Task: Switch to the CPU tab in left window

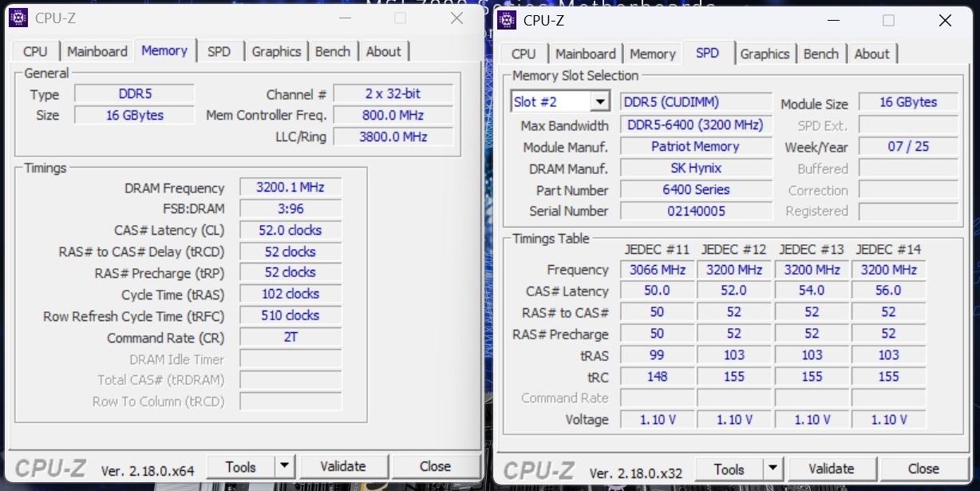Action: point(35,51)
